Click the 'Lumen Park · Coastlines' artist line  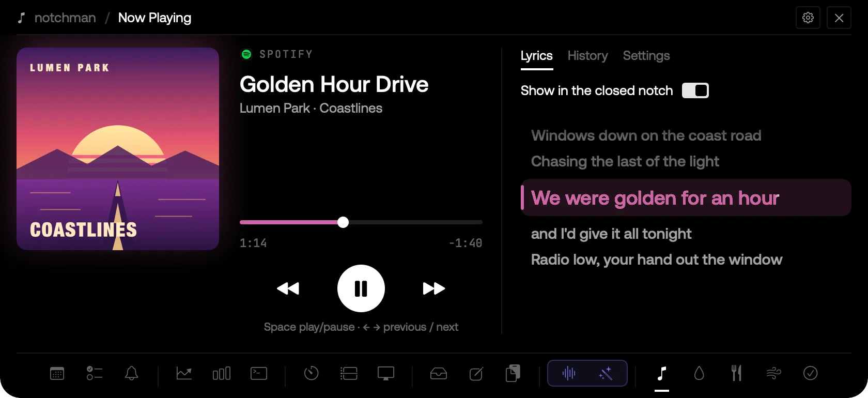coord(311,108)
